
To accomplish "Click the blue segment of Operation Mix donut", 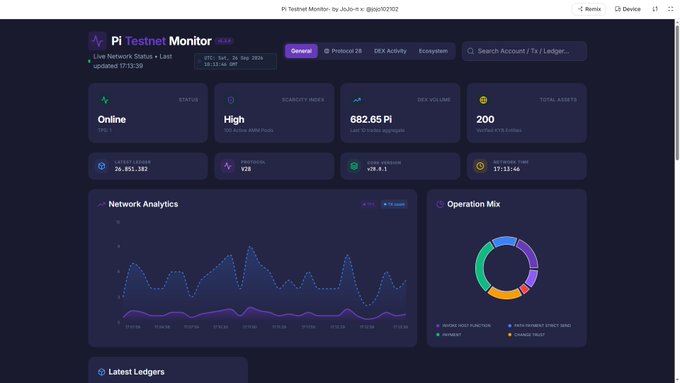I will (505, 241).
